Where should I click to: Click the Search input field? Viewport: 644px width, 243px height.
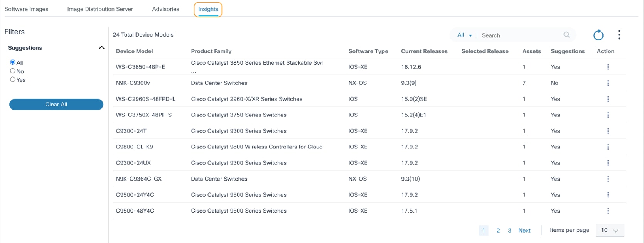(x=521, y=35)
